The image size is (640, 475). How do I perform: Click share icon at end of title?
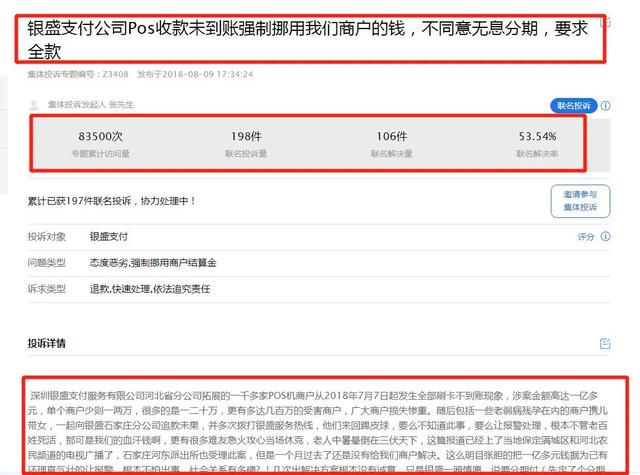coord(607,22)
